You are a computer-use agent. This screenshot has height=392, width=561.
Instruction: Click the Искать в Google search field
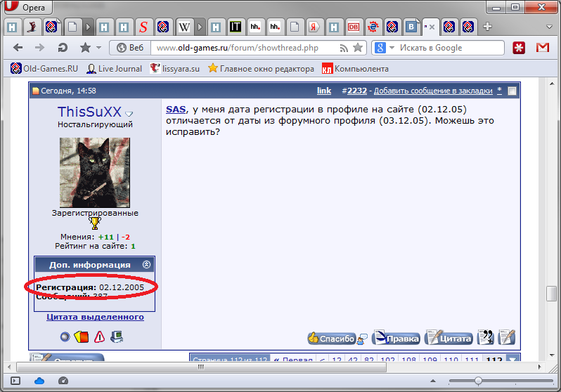point(450,48)
